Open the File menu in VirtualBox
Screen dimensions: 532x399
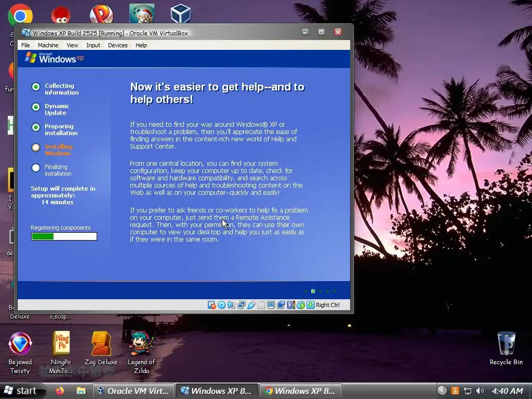coord(25,45)
